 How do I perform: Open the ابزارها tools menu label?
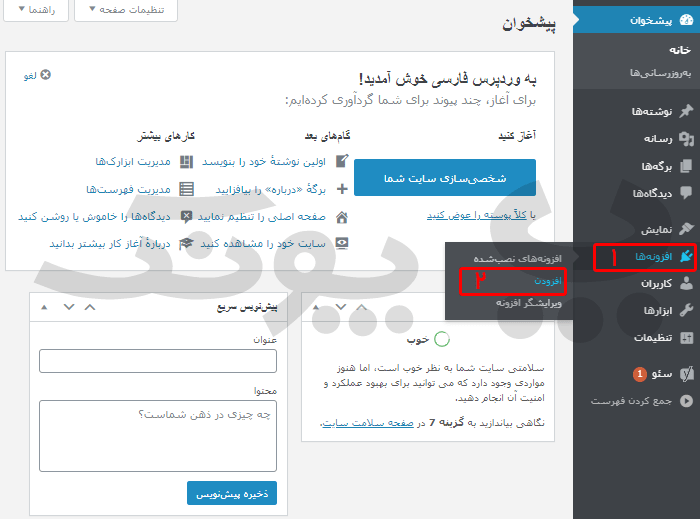[658, 311]
